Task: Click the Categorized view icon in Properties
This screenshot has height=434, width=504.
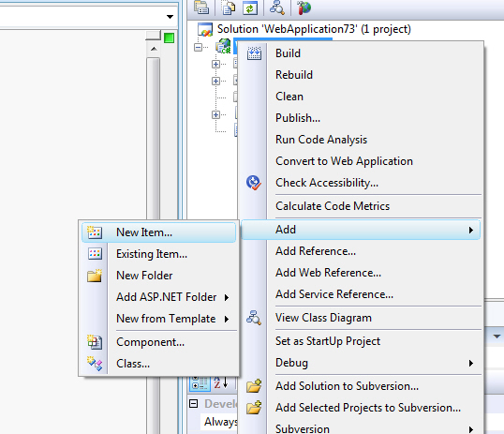Action: (x=200, y=383)
